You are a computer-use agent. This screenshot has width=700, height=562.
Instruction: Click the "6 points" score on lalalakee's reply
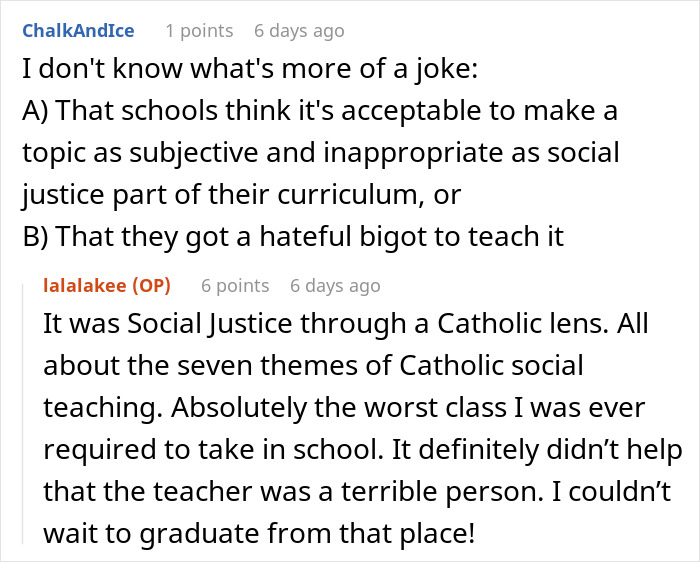pos(235,285)
